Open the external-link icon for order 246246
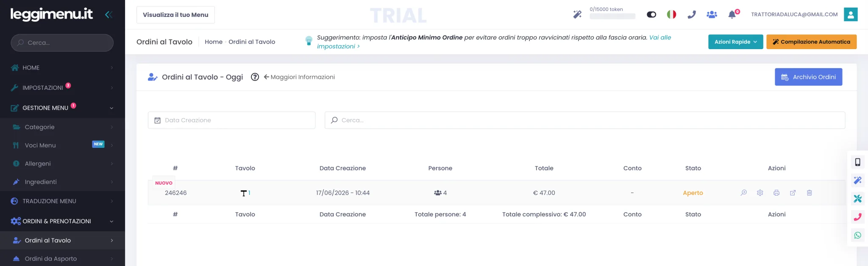This screenshot has width=868, height=266. 793,193
